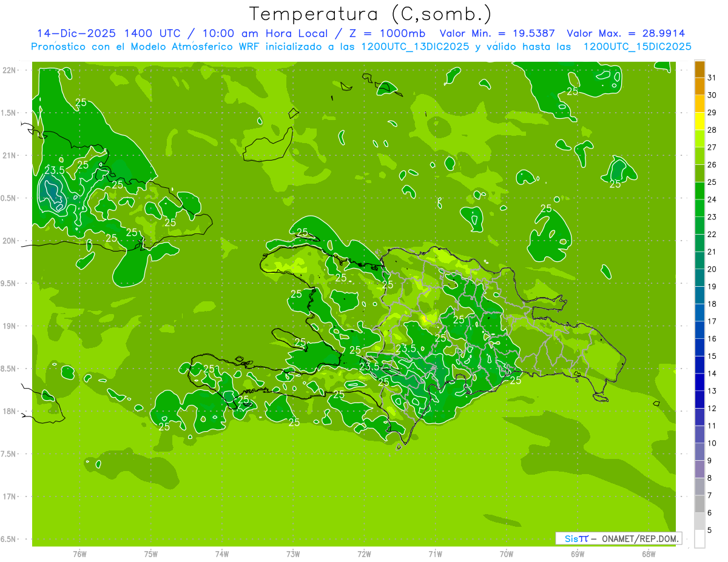Click the 74W longitude axis label
The image size is (728, 562).
coord(221,554)
